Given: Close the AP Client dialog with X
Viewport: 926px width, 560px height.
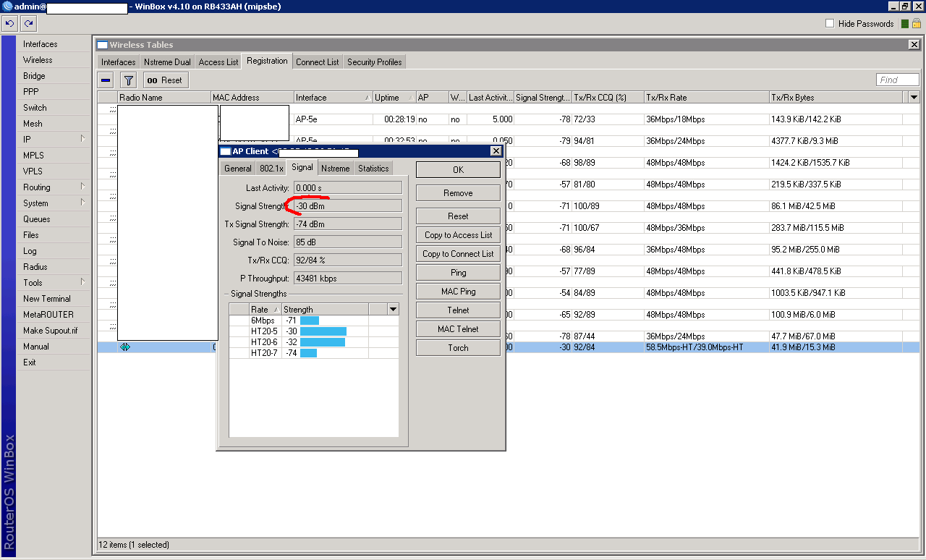Looking at the screenshot, I should pyautogui.click(x=496, y=151).
